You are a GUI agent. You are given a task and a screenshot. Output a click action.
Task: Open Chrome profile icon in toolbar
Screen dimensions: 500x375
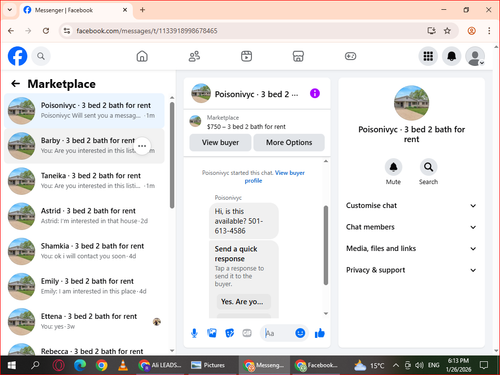pos(471,31)
